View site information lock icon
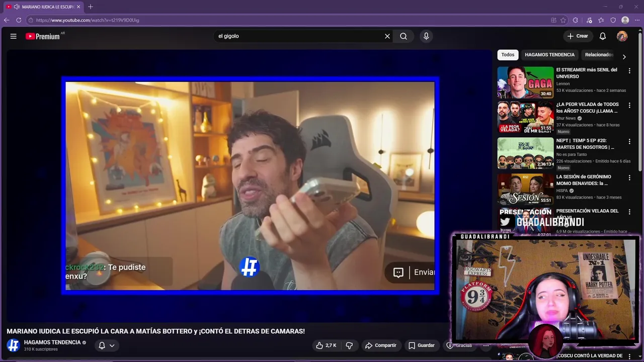This screenshot has width=644, height=362. coord(31,20)
